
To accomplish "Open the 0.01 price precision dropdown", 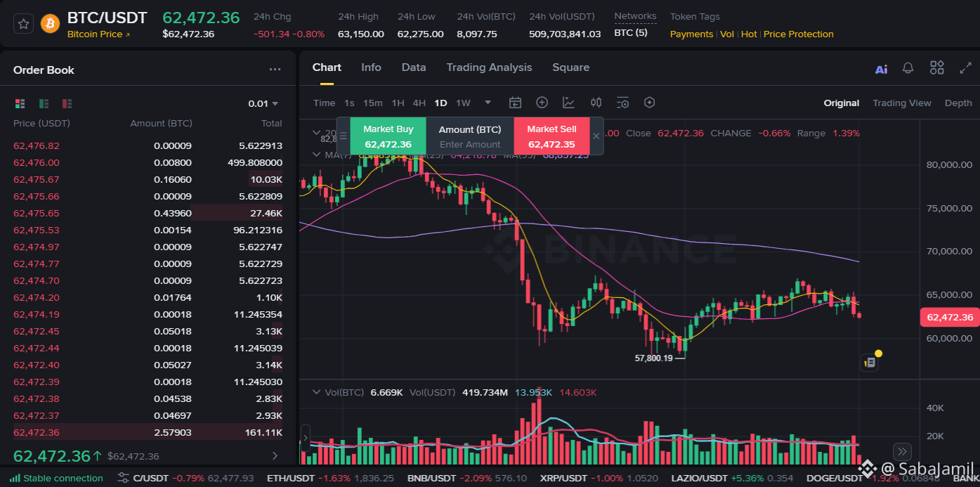I will (x=263, y=103).
